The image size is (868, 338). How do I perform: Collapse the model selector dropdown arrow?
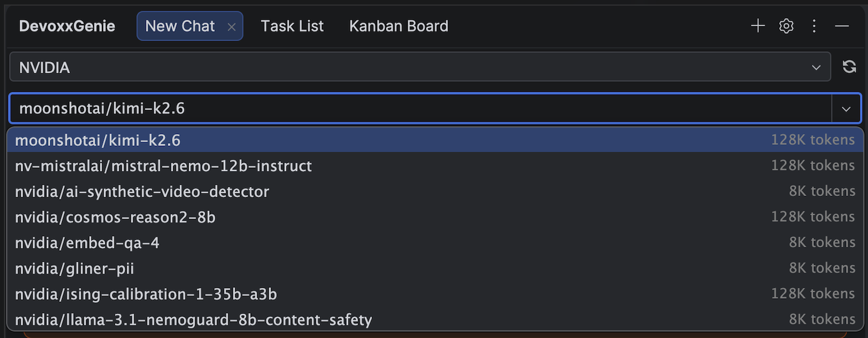846,109
